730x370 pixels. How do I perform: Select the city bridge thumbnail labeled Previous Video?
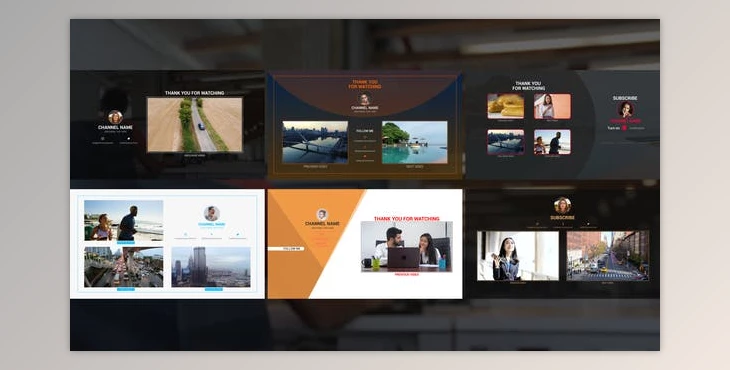[315, 142]
